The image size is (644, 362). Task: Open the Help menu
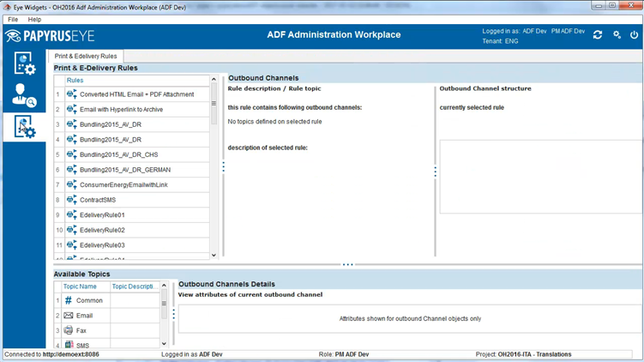tap(34, 20)
